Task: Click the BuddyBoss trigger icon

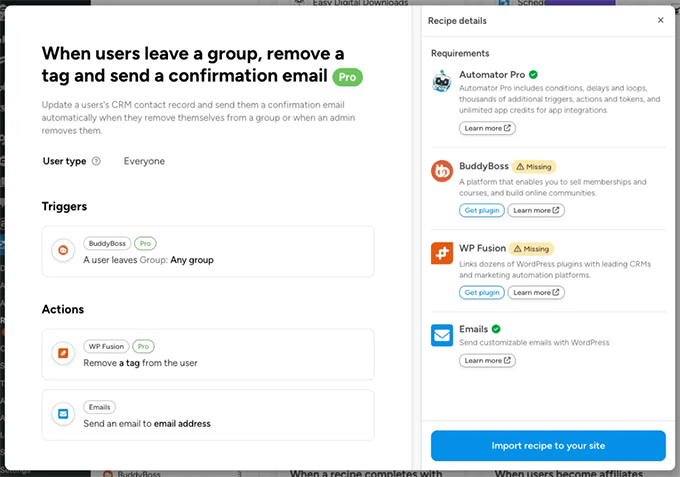Action: coord(64,250)
